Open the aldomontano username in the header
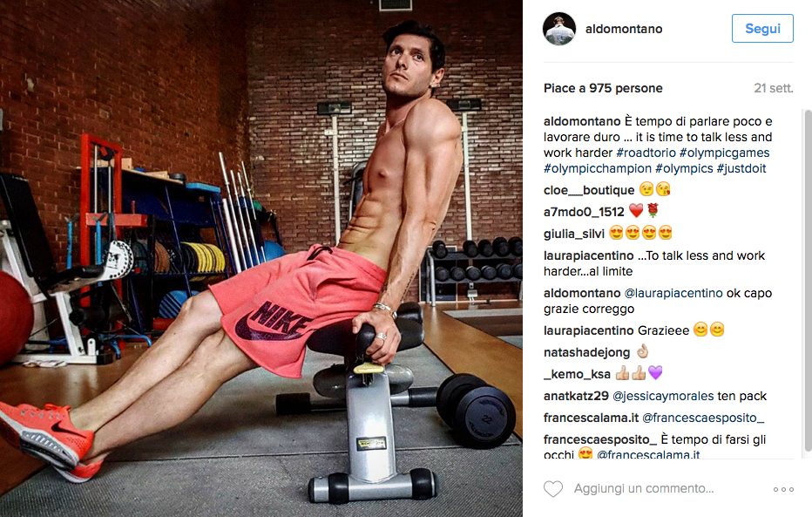Screen dimensions: 812x517 pos(624,29)
